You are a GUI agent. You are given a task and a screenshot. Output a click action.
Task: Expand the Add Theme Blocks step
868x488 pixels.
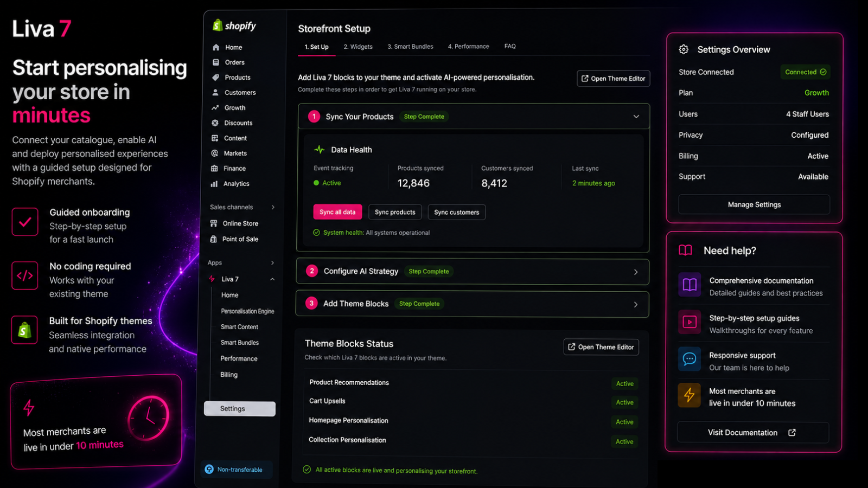coord(636,304)
